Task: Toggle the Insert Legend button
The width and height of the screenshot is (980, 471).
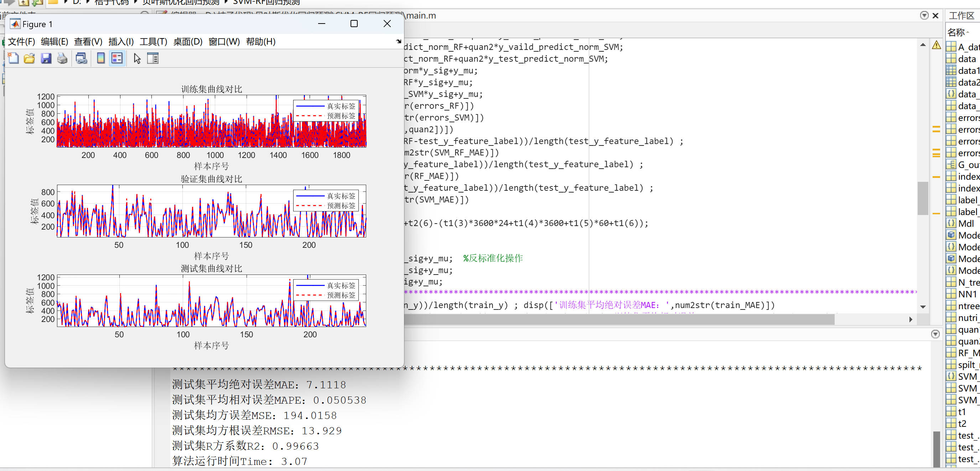Action: pyautogui.click(x=117, y=58)
